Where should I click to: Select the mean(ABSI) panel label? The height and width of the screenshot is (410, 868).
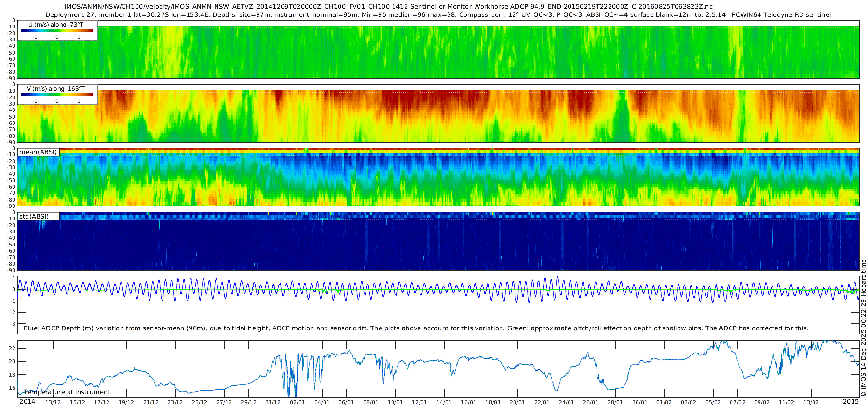(x=38, y=152)
